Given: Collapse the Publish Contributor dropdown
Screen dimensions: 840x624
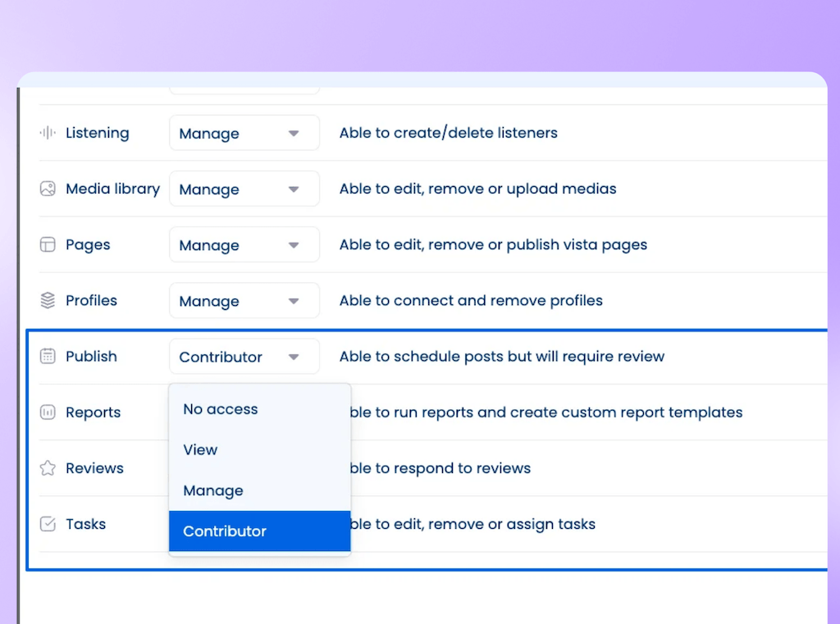Looking at the screenshot, I should pos(244,356).
